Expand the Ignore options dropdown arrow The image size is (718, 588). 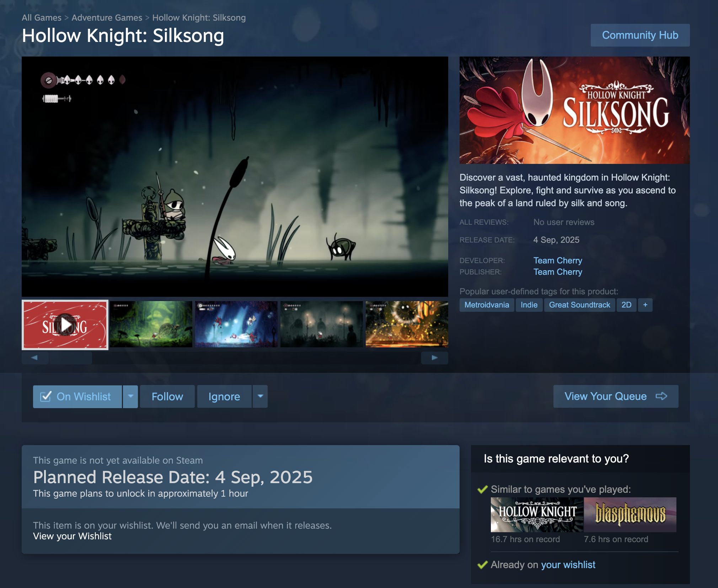[260, 396]
